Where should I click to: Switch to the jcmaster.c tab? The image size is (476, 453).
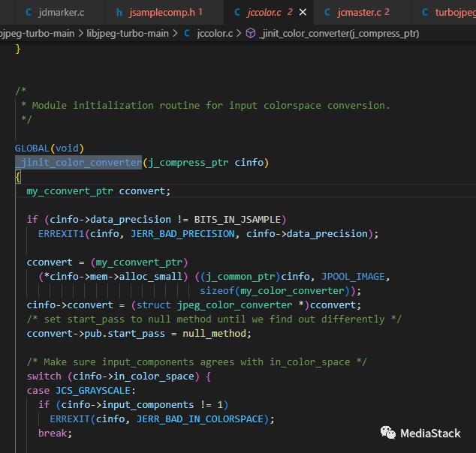point(359,13)
